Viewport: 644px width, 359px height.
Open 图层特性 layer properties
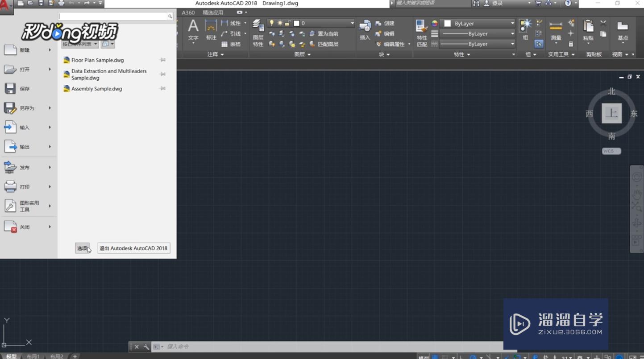(x=258, y=33)
